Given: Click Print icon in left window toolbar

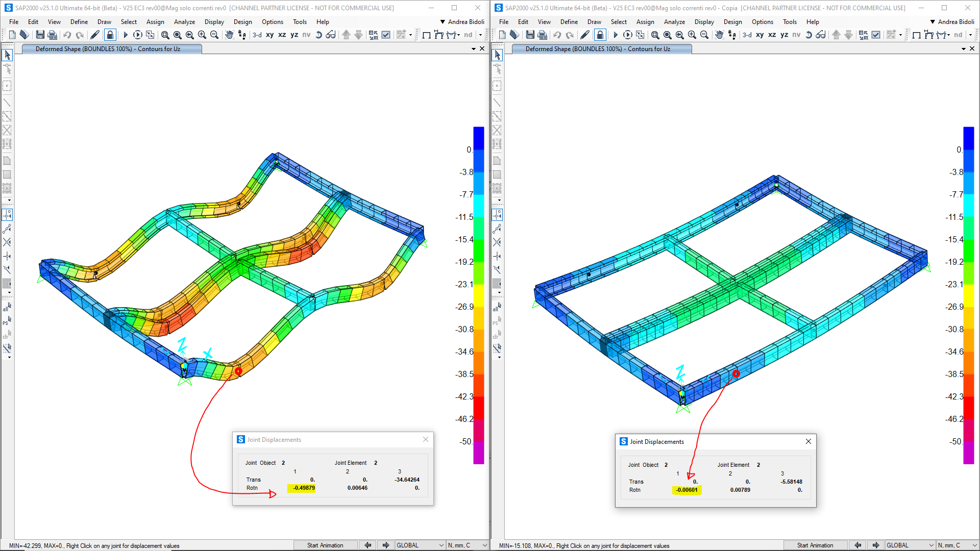Looking at the screenshot, I should (x=52, y=35).
